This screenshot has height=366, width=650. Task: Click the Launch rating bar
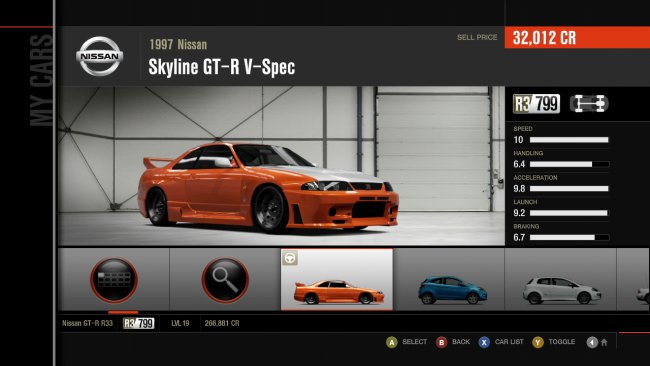click(569, 213)
